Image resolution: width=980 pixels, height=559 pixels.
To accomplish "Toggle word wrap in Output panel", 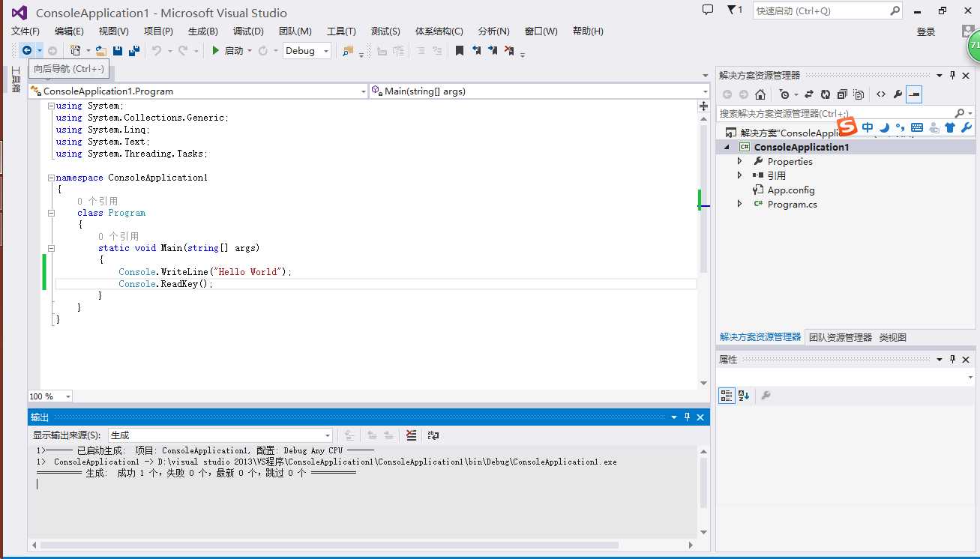I will coord(433,435).
